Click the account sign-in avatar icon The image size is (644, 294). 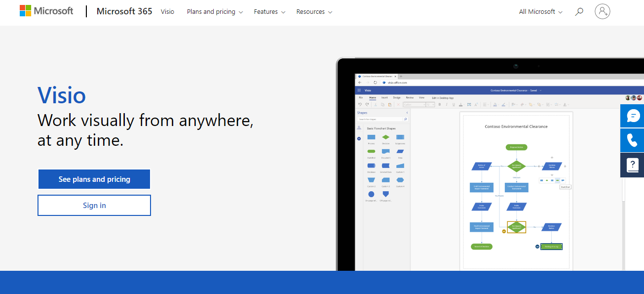603,11
